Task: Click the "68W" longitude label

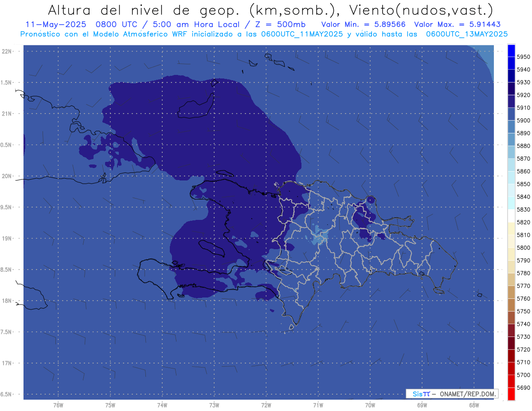Action: pyautogui.click(x=474, y=405)
